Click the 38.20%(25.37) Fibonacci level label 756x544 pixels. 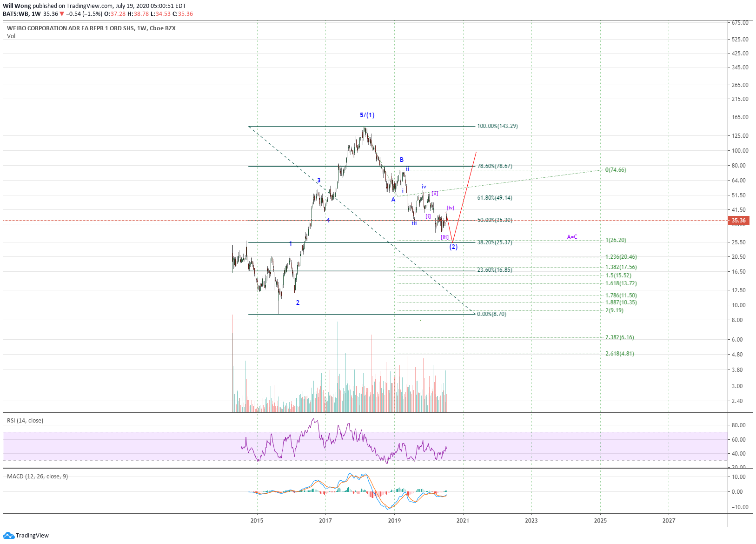[x=495, y=242]
